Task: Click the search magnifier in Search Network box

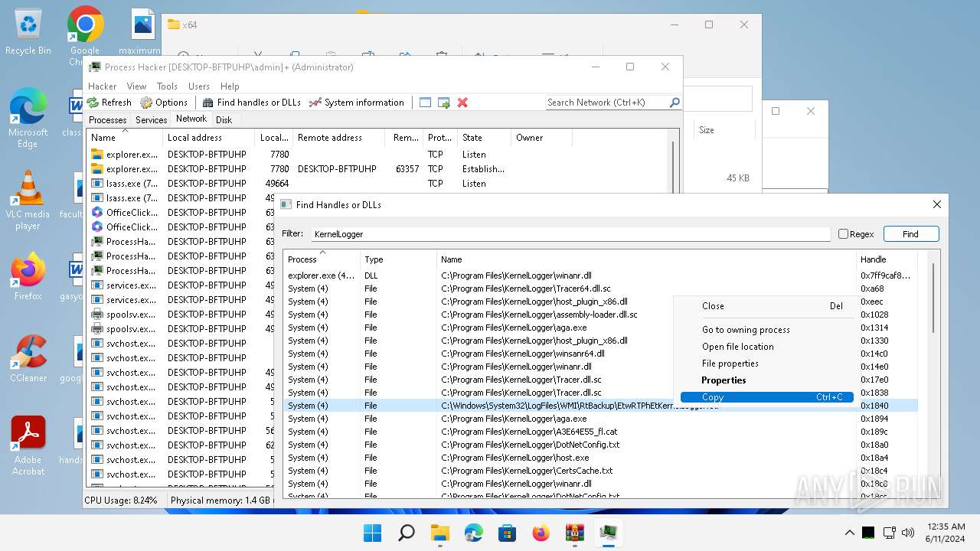Action: click(675, 103)
